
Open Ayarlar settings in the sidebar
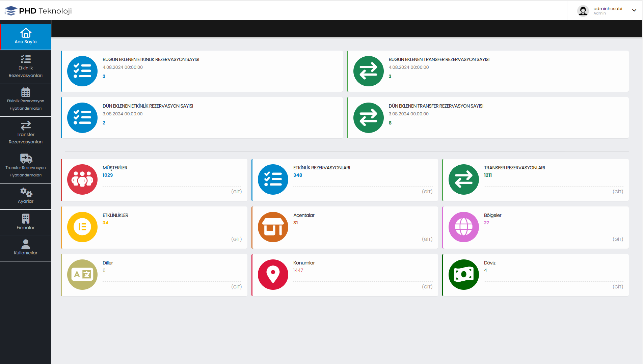click(26, 196)
